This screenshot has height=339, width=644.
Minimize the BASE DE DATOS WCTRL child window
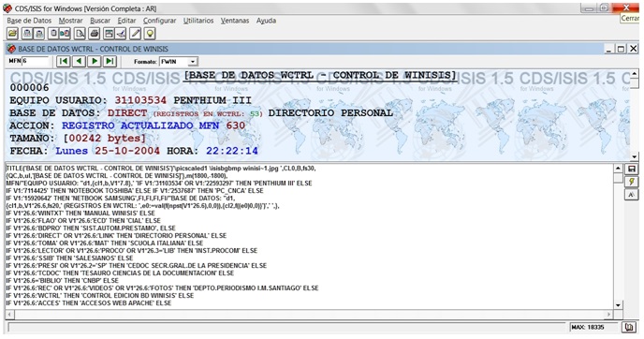click(609, 49)
